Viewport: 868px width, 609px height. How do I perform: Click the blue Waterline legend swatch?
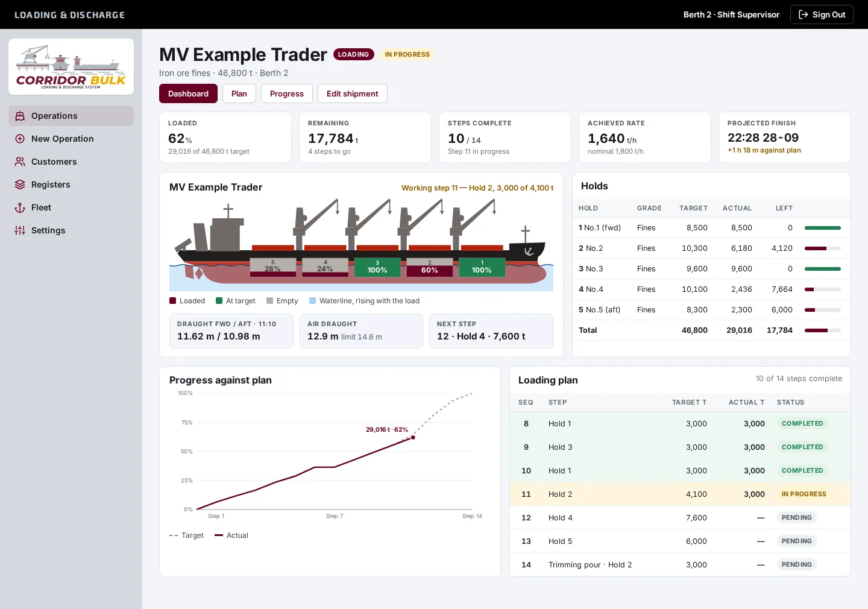click(x=313, y=301)
